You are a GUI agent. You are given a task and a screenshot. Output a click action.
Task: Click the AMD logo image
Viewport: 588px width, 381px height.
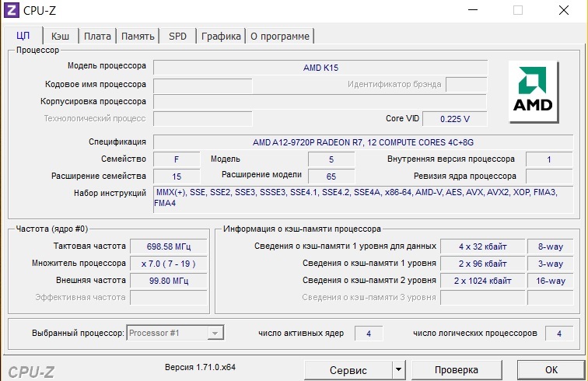(534, 92)
